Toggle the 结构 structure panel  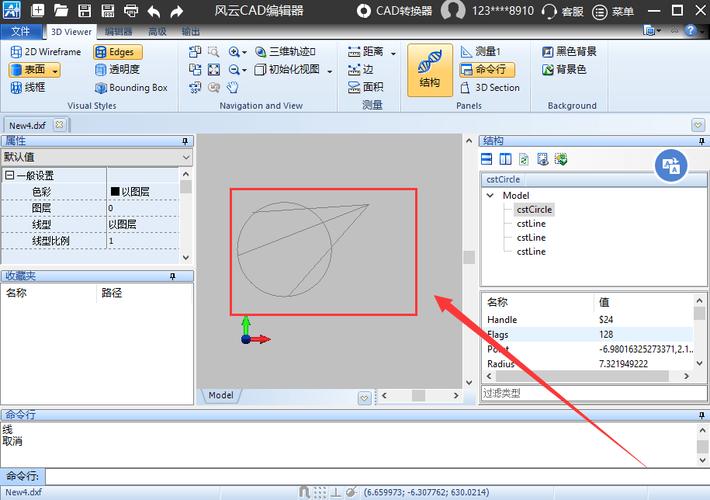coord(430,70)
